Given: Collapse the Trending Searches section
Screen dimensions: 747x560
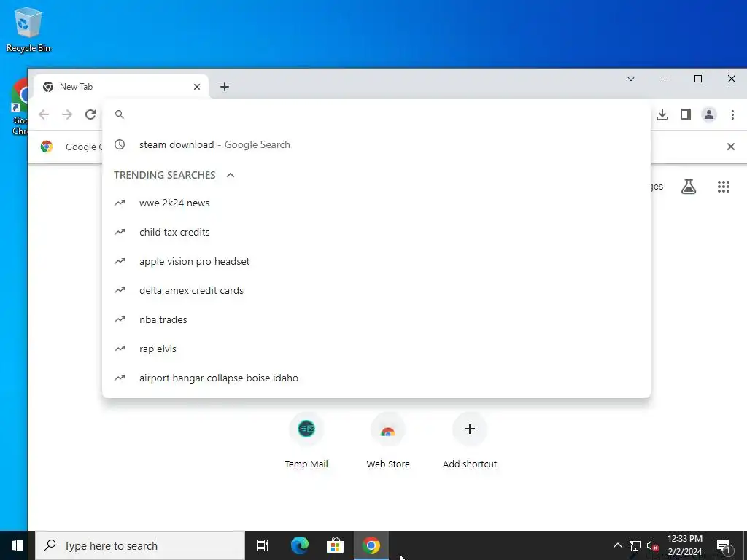Looking at the screenshot, I should point(231,175).
